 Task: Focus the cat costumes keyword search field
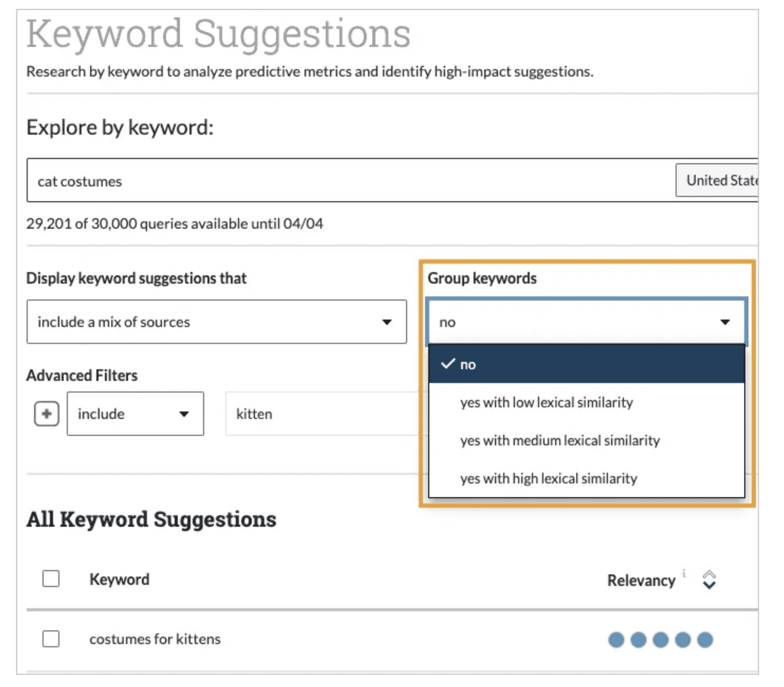338,181
